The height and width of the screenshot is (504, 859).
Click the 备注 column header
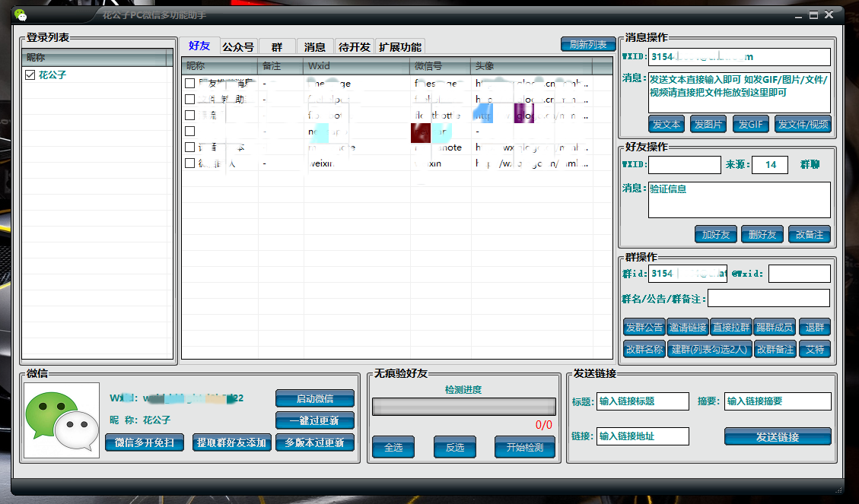[x=280, y=65]
